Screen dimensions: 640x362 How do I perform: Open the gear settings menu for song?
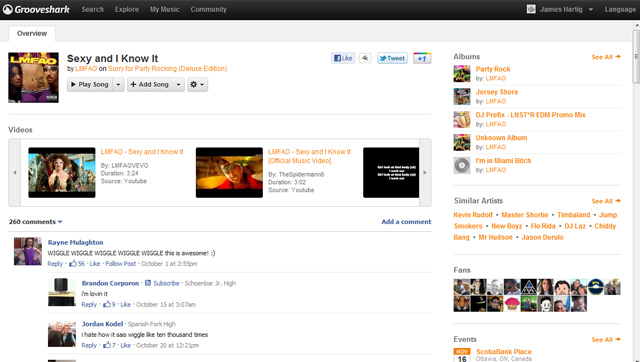point(197,84)
